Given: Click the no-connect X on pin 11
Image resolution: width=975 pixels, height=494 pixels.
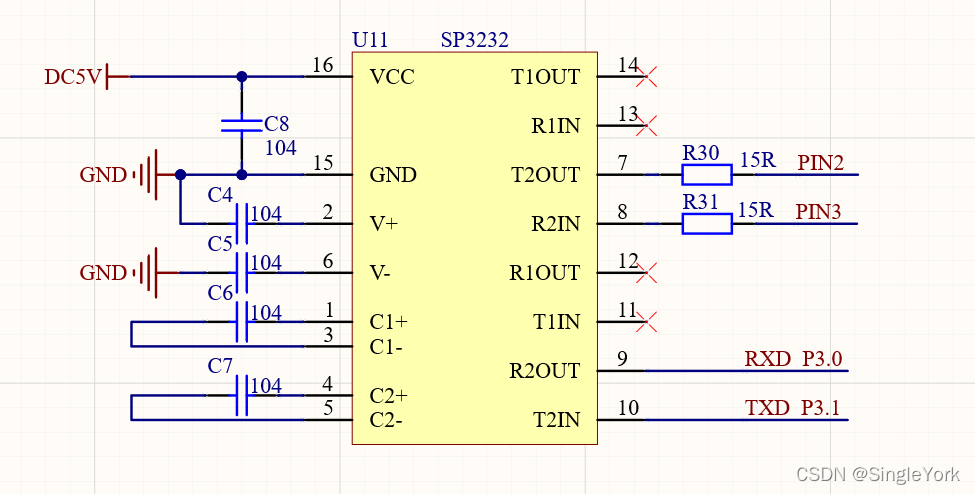Looking at the screenshot, I should 647,322.
